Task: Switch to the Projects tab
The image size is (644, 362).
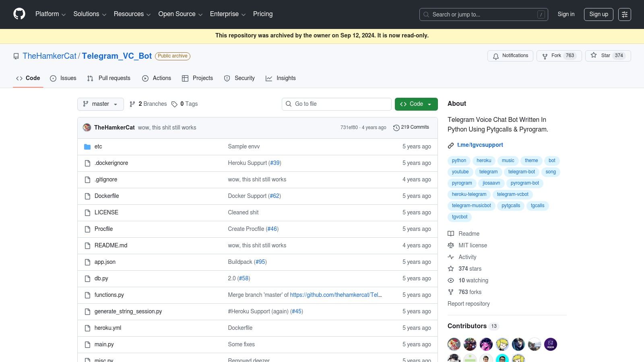Action: pyautogui.click(x=197, y=78)
